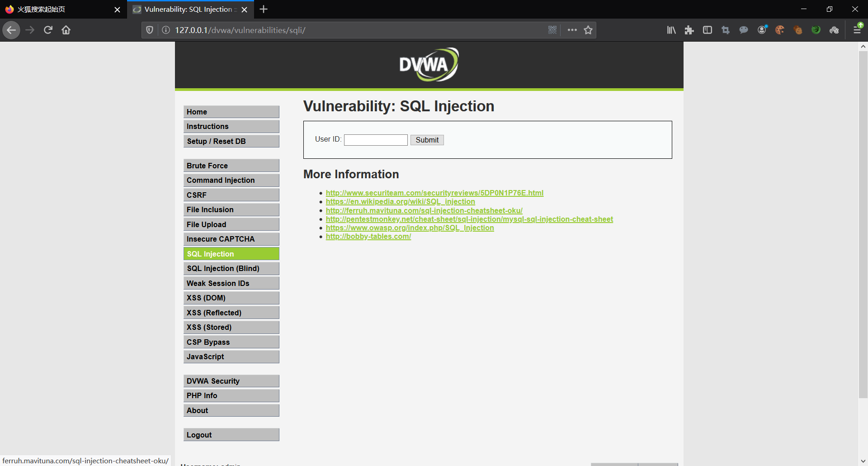Image resolution: width=868 pixels, height=466 pixels.
Task: Open the browser home page
Action: 66,30
